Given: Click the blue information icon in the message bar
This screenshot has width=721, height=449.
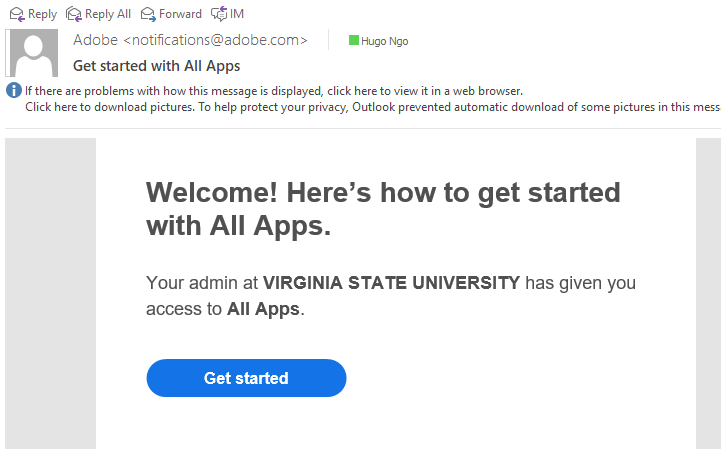Looking at the screenshot, I should click(14, 90).
